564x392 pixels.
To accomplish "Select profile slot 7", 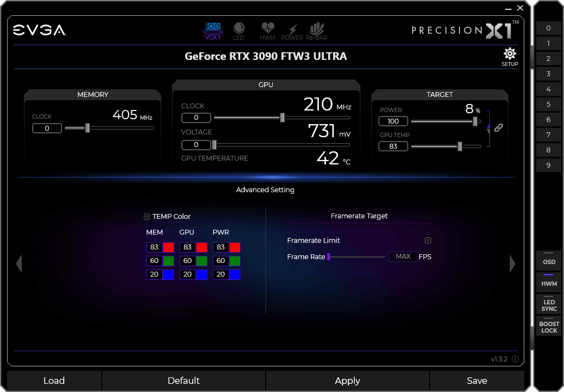I will 548,135.
